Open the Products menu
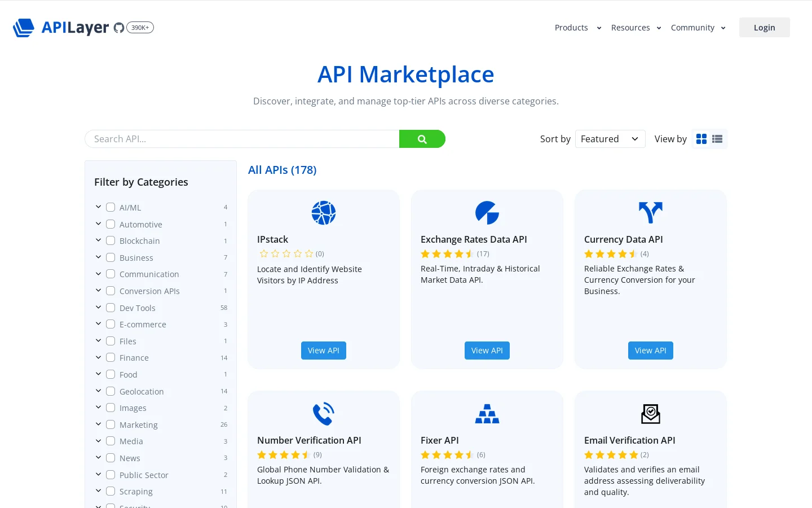 (x=578, y=28)
